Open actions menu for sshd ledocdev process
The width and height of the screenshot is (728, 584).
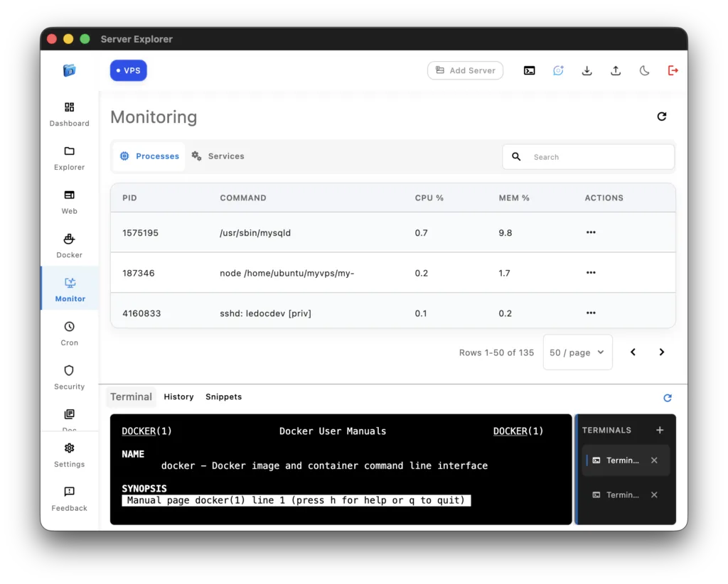[x=590, y=313]
